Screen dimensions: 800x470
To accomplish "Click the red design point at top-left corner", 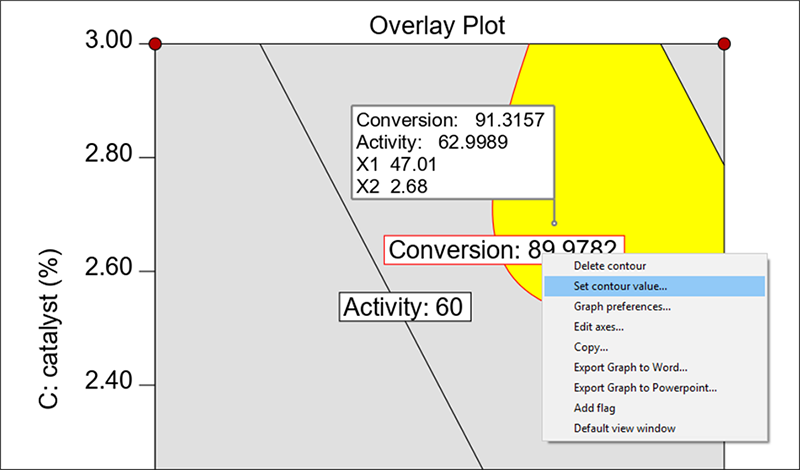I will tap(155, 44).
